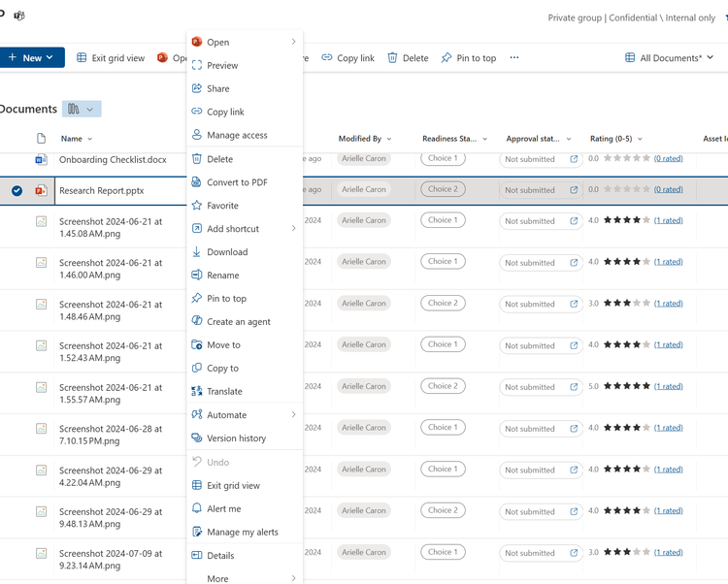The image size is (728, 584).
Task: Click the Delete trash icon in toolbar
Action: tap(392, 57)
